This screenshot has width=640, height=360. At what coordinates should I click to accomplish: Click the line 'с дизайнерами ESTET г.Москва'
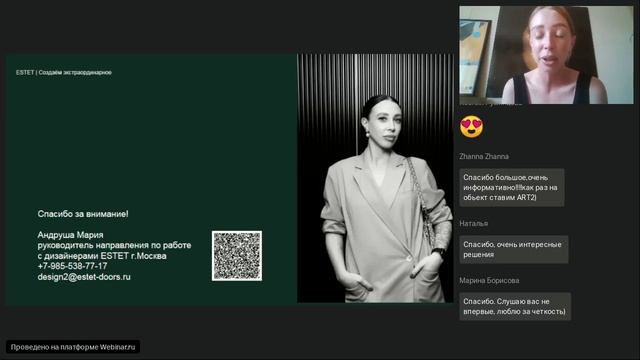(102, 256)
